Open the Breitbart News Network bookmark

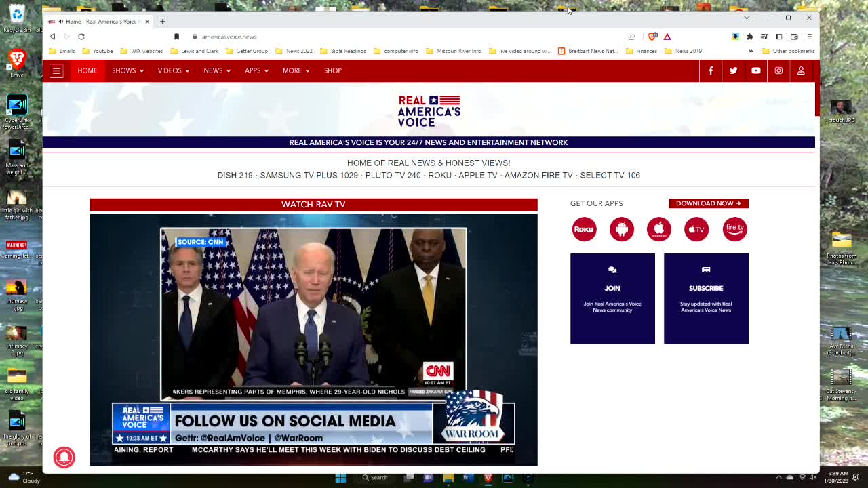[x=588, y=51]
